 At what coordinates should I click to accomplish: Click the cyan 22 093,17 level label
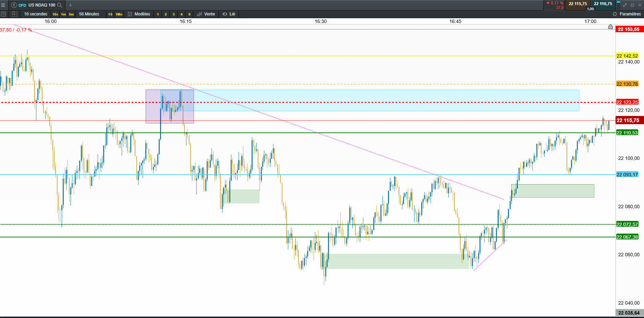coord(627,175)
